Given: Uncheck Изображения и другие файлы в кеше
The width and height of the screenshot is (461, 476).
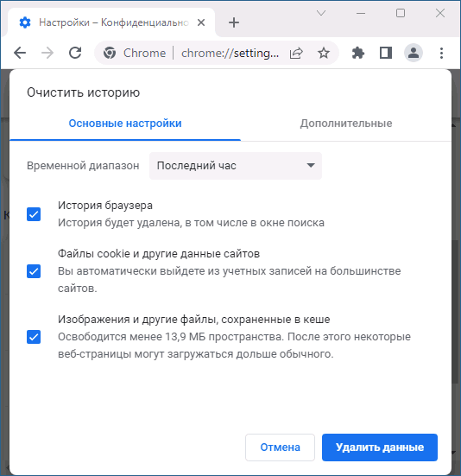Looking at the screenshot, I should 34,337.
